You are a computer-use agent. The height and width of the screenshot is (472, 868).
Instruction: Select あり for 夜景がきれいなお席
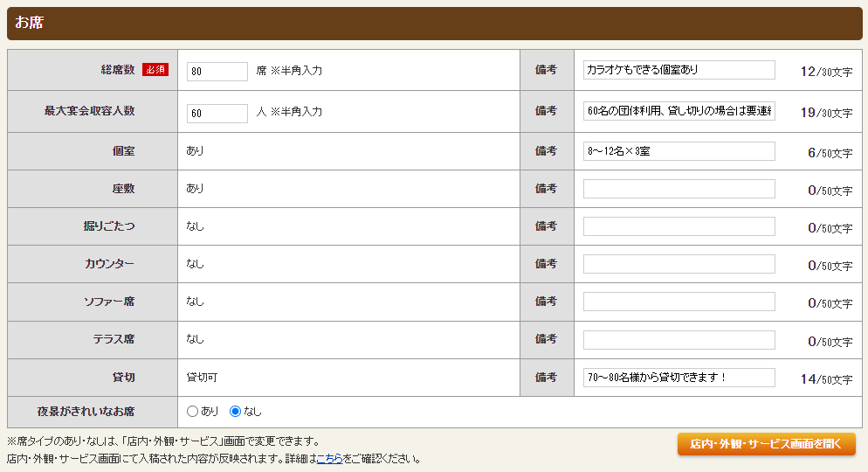192,411
